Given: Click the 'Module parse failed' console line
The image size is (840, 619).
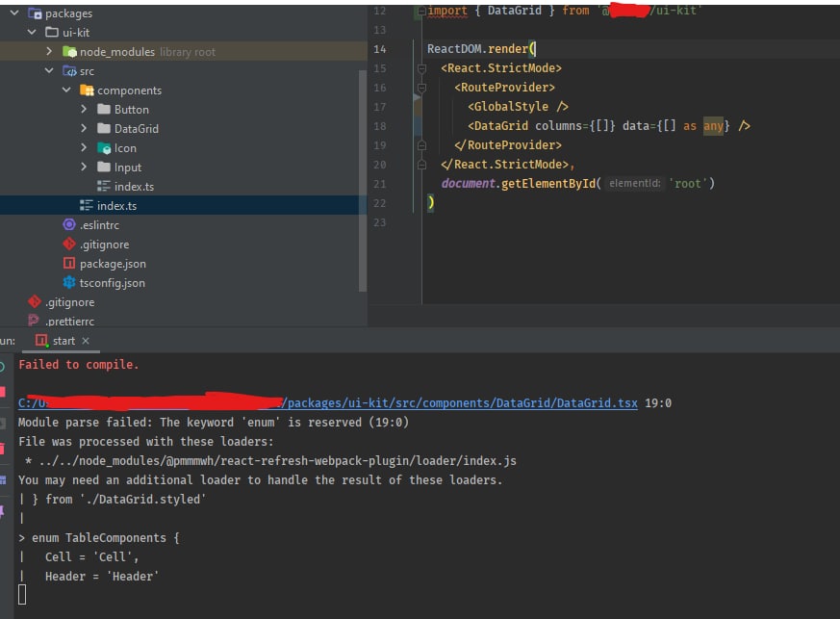Looking at the screenshot, I should pos(214,423).
